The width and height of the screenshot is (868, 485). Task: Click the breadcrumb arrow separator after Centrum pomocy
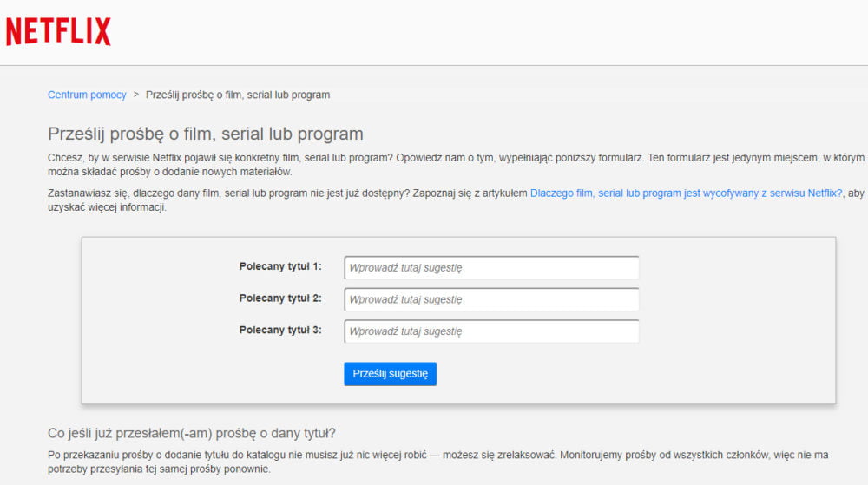136,95
